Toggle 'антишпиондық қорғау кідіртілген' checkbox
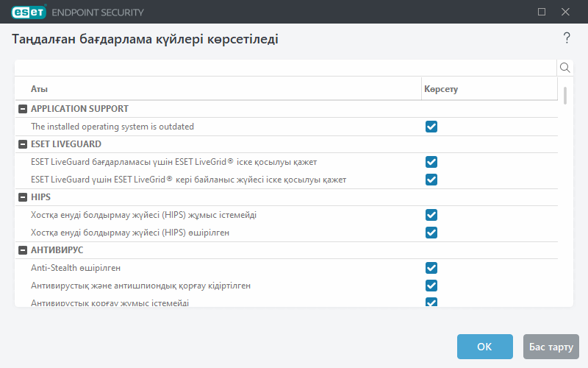The width and height of the screenshot is (588, 368). coord(431,286)
